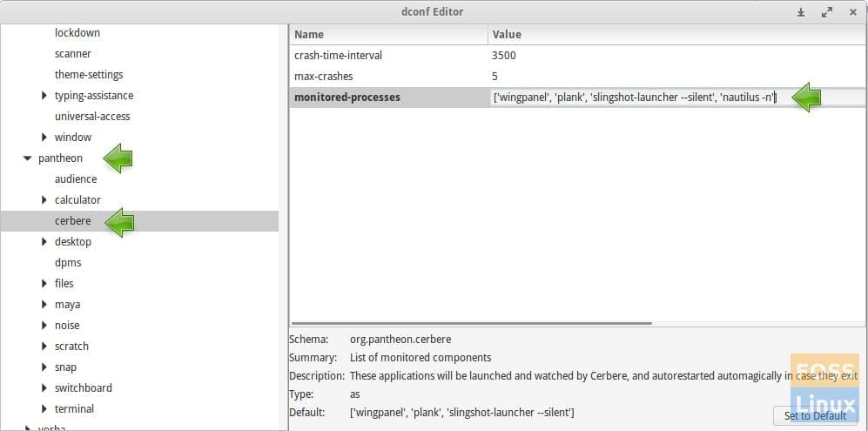The width and height of the screenshot is (868, 431).
Task: Select the universal-access entry
Action: coord(92,117)
